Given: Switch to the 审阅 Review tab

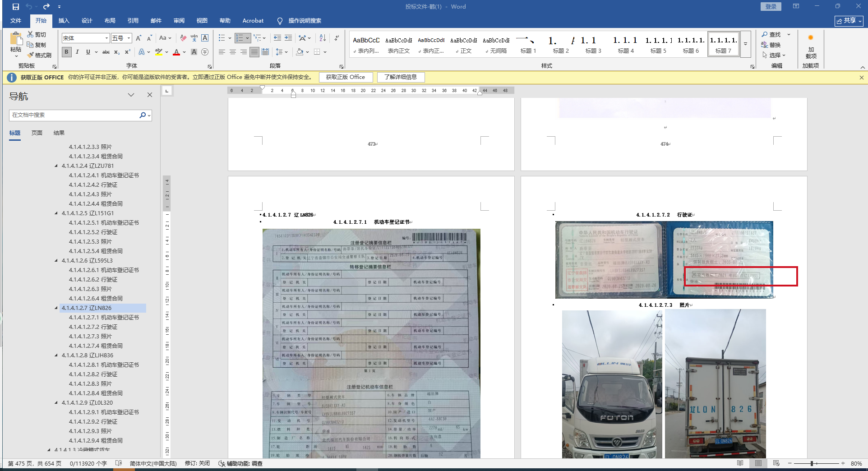Looking at the screenshot, I should (179, 21).
